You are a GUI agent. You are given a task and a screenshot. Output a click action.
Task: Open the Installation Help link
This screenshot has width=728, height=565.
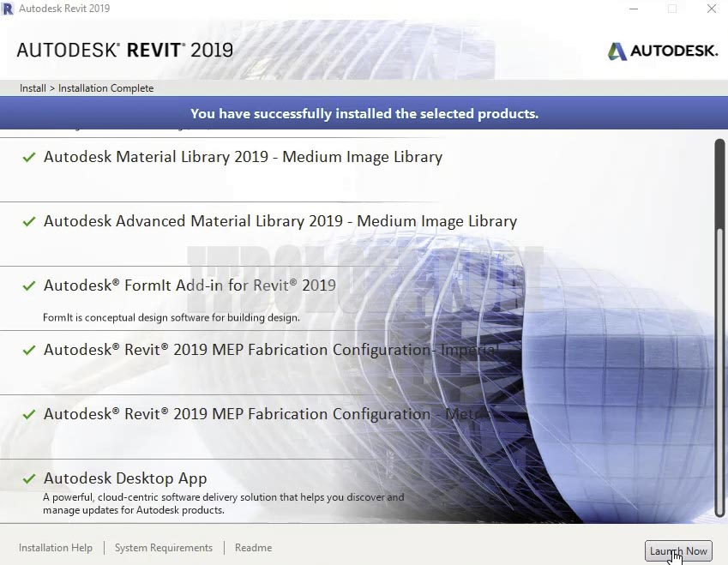click(x=55, y=547)
